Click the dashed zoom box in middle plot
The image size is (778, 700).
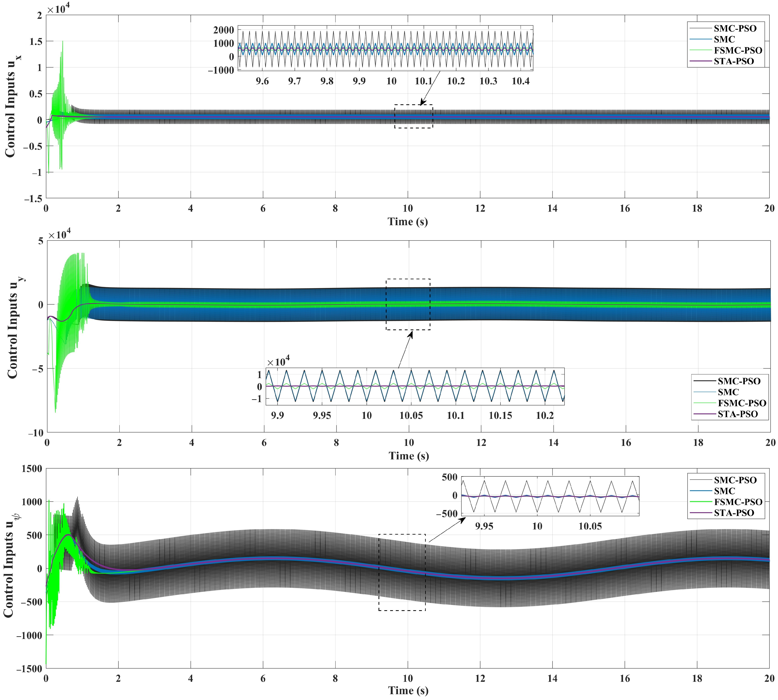[x=408, y=304]
